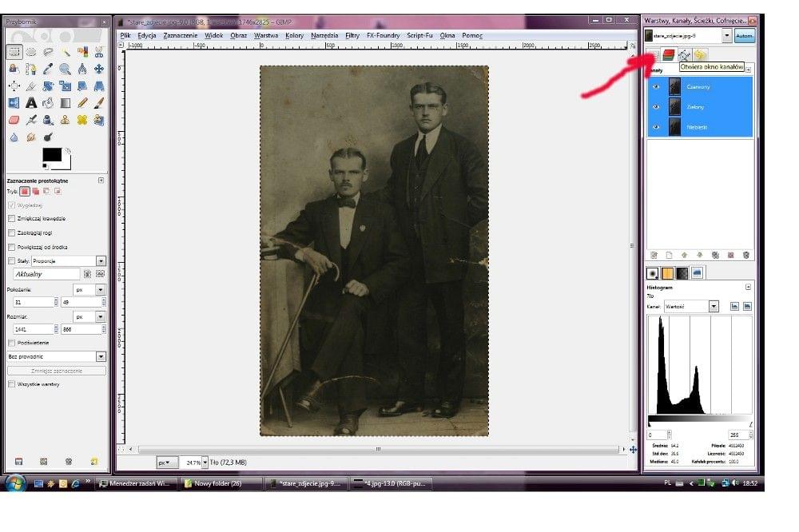Click the Windows Start button
799x532 pixels.
[x=14, y=482]
